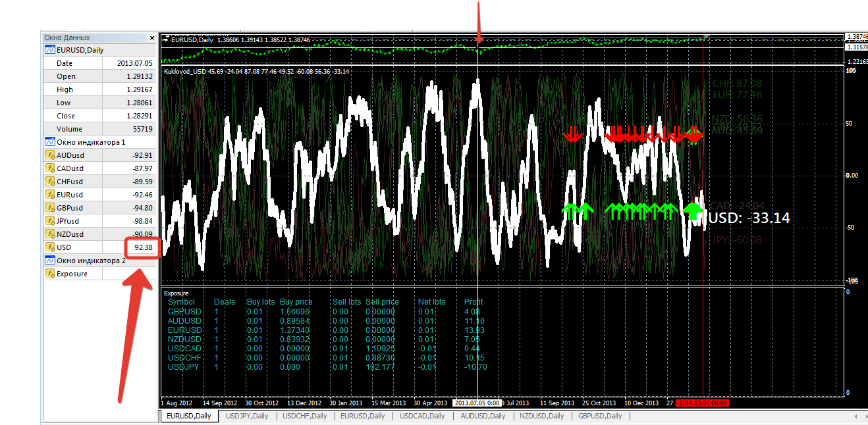This screenshot has width=868, height=425.
Task: Click the Buy price column header
Action: (x=296, y=302)
